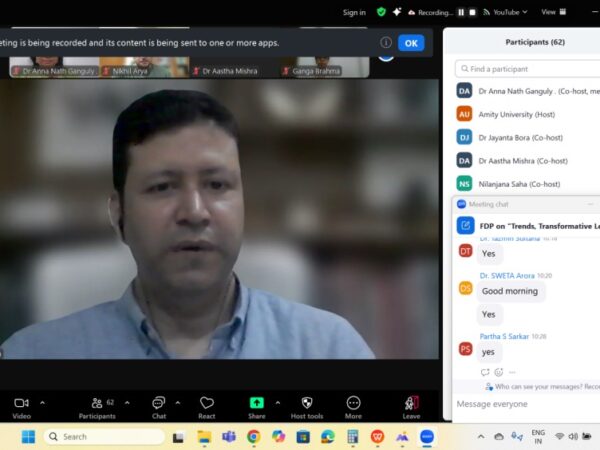600x450 pixels.
Task: Open the AI Companion sparkle icon
Action: point(397,12)
